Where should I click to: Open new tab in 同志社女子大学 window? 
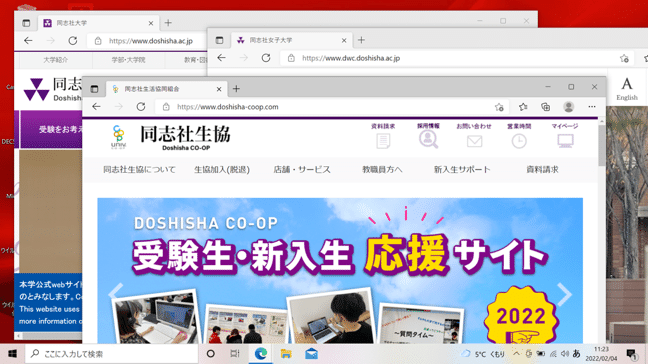(361, 40)
